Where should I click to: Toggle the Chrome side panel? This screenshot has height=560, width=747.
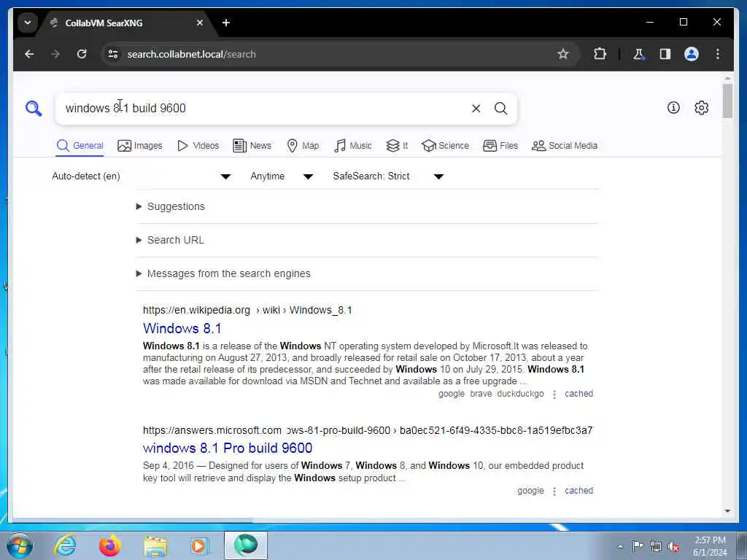(665, 54)
